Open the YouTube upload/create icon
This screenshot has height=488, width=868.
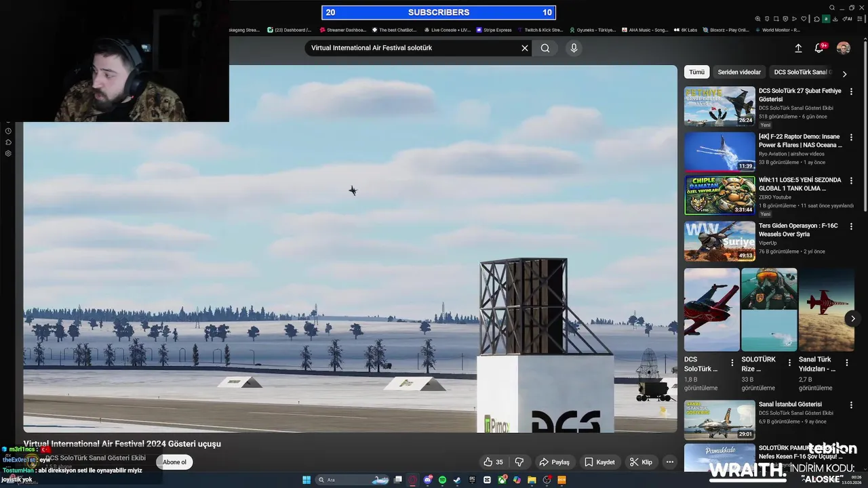(798, 48)
